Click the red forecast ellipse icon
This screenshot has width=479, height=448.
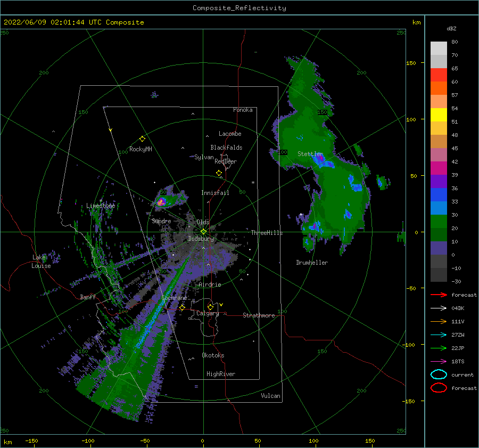439,388
